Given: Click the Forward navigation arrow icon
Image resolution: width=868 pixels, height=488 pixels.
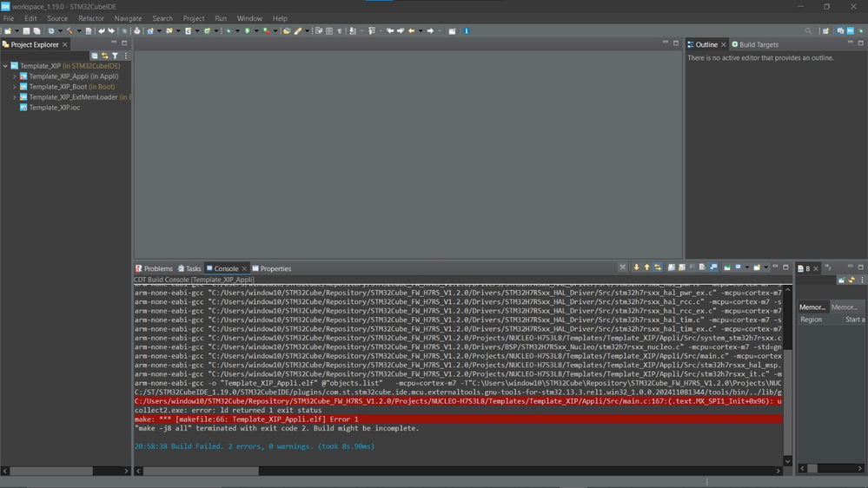Looking at the screenshot, I should coord(430,31).
